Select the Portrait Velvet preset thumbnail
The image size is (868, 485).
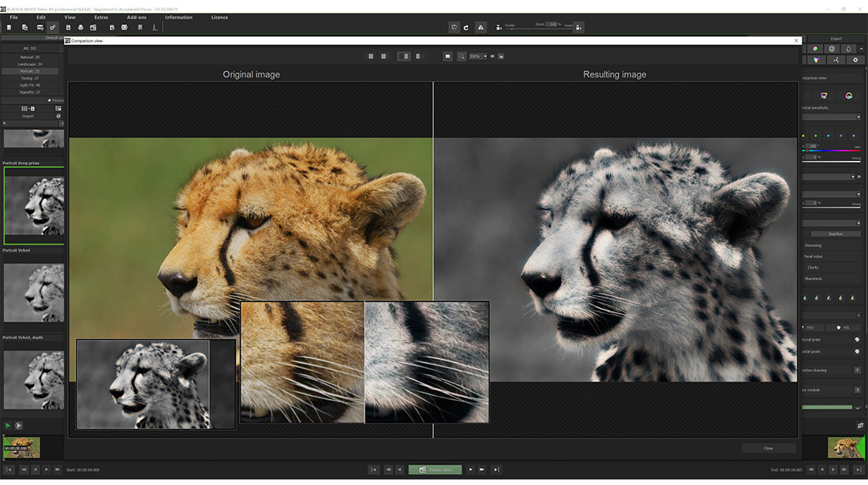34,292
